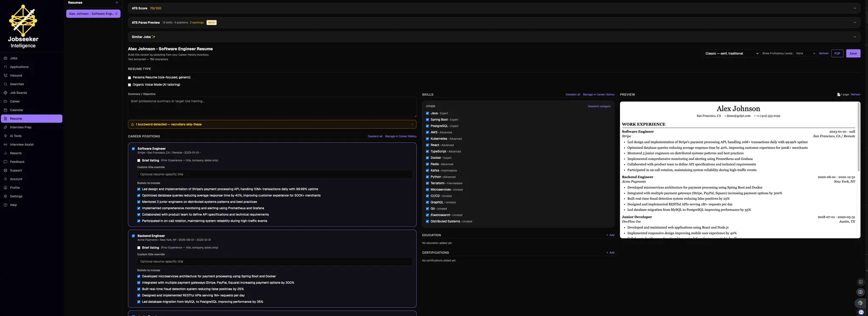Open Searches via the magnifier icon
The image size is (868, 316).
pyautogui.click(x=6, y=84)
